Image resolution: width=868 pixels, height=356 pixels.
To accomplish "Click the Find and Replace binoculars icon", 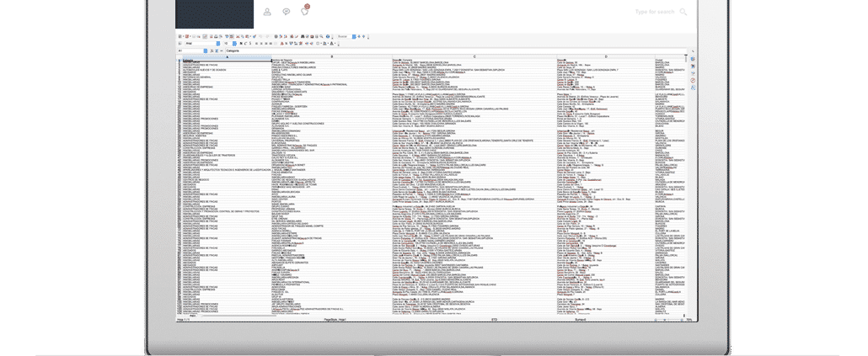I will (x=303, y=36).
